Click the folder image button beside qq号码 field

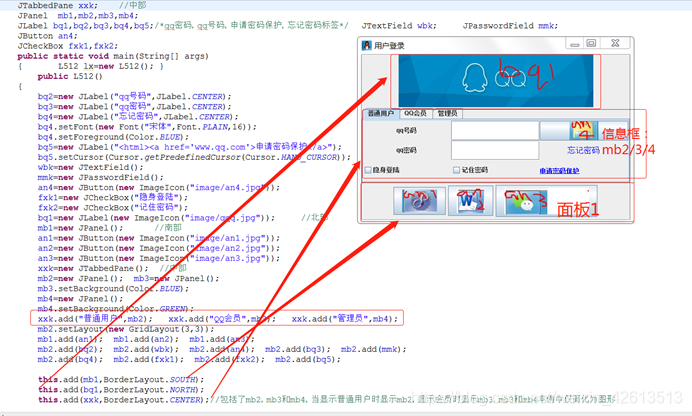(x=583, y=131)
